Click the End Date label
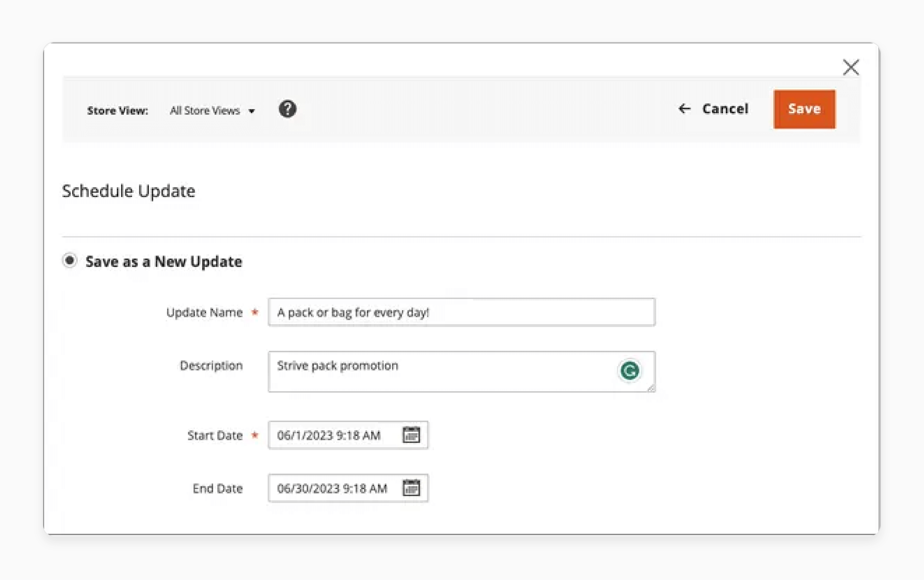Viewport: 924px width, 580px height. pos(218,488)
